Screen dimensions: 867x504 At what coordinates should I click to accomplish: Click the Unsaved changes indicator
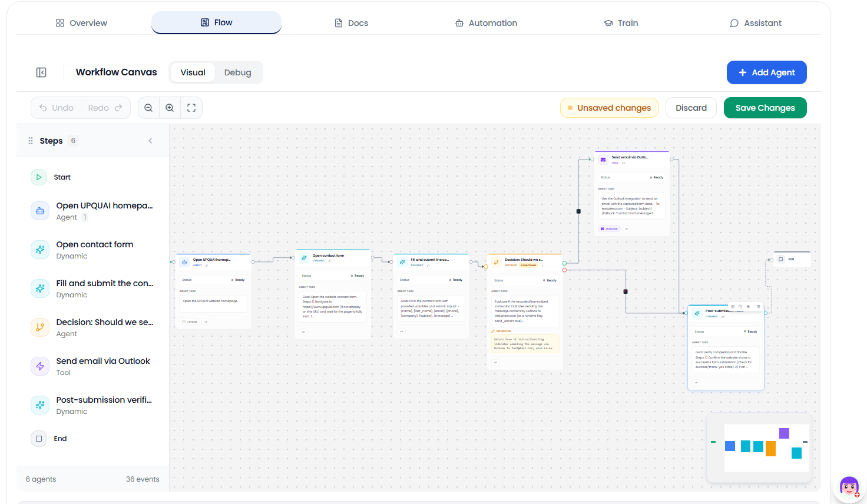(x=609, y=108)
